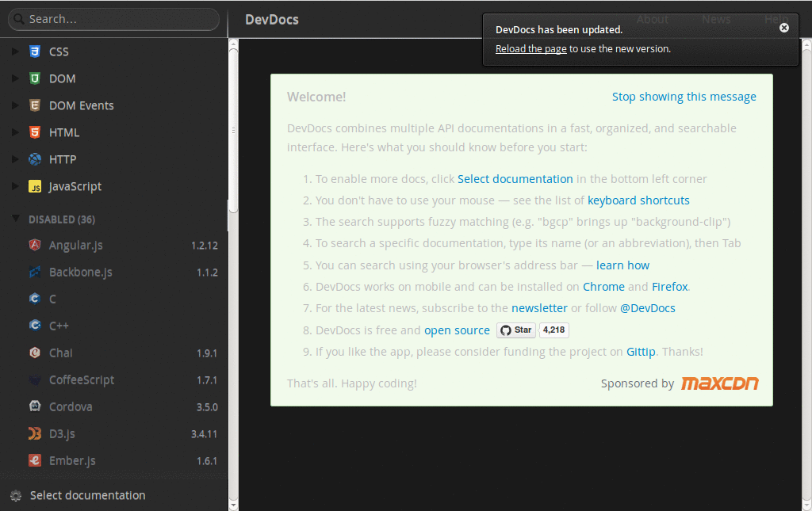Open the About page
Image resolution: width=812 pixels, height=511 pixels.
(653, 20)
